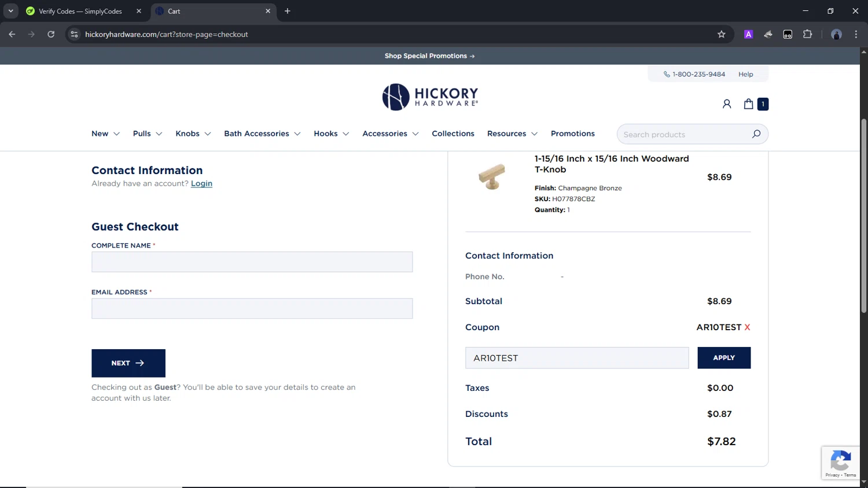
Task: Expand the Accessories menu
Action: coord(391,134)
